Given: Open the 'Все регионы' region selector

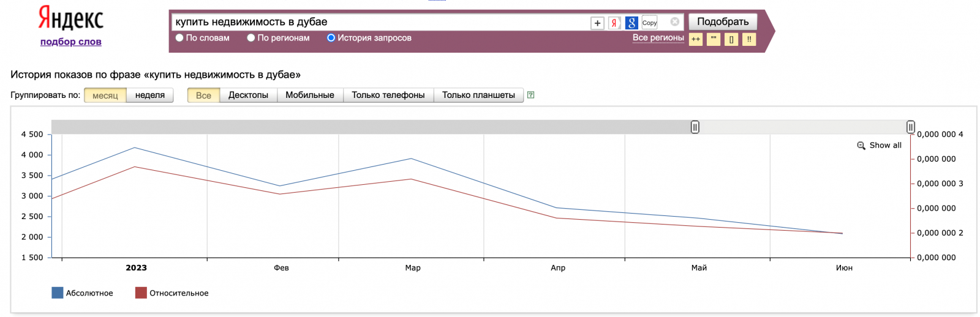Looking at the screenshot, I should (x=658, y=37).
